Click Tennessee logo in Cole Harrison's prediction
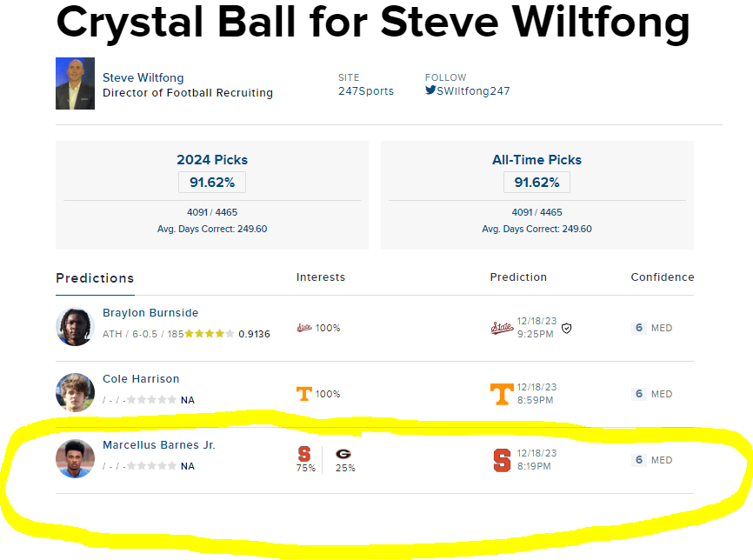The image size is (753, 560). [x=502, y=394]
